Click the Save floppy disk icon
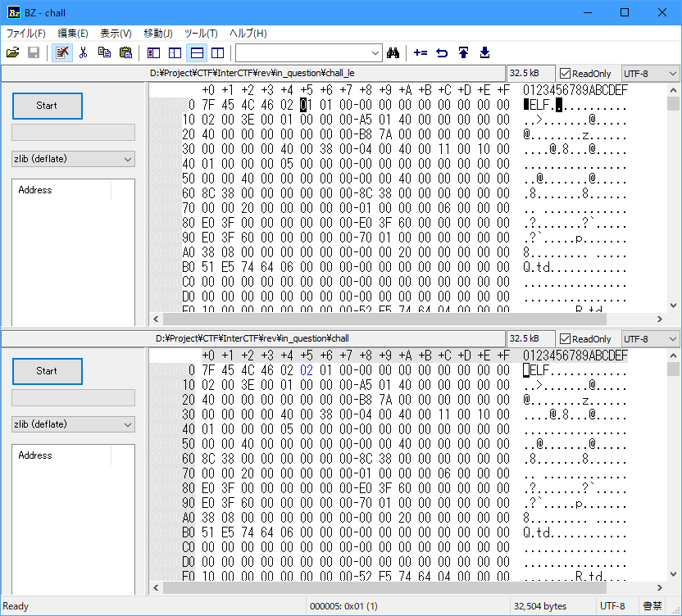This screenshot has height=616, width=682. (34, 53)
